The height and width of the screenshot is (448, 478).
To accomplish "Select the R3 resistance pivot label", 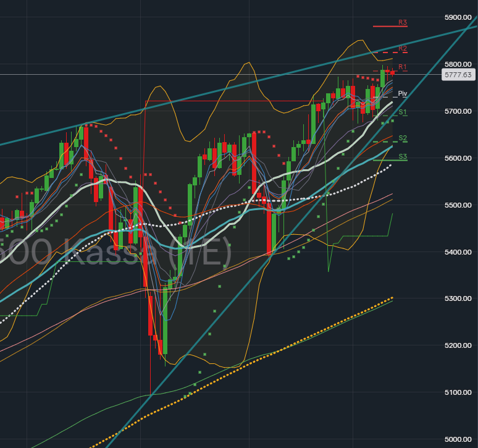I will [x=403, y=22].
